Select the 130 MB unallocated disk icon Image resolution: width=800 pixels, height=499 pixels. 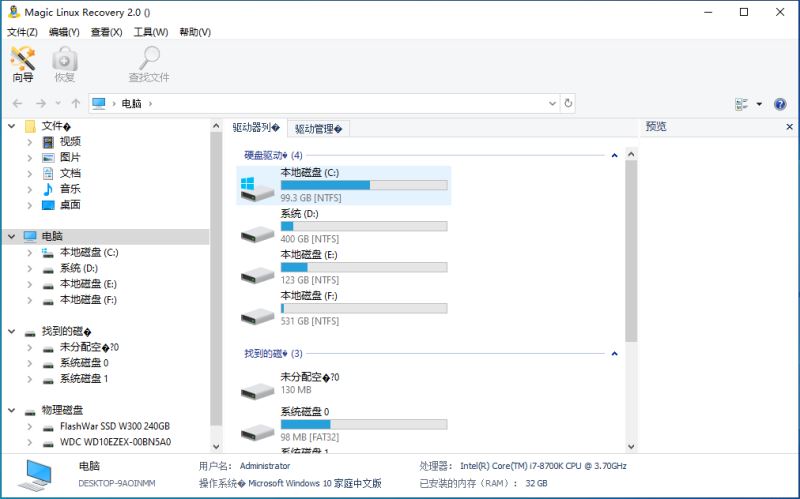[x=257, y=391]
